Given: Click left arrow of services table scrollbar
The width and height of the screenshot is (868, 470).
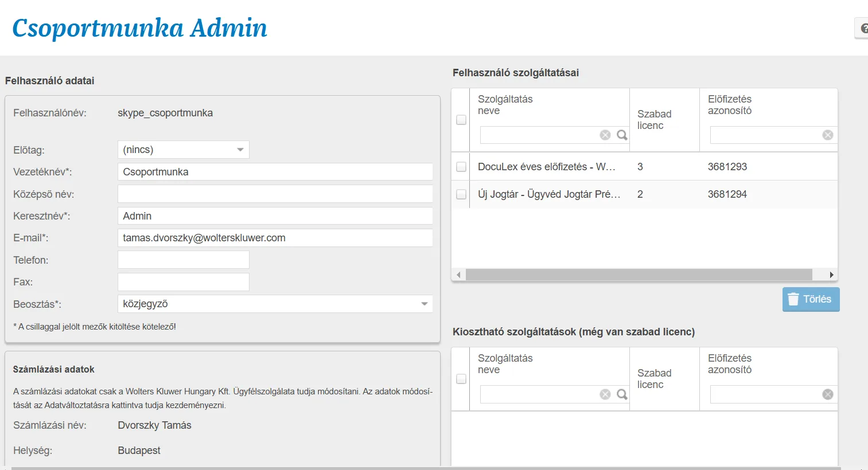Looking at the screenshot, I should tap(458, 275).
